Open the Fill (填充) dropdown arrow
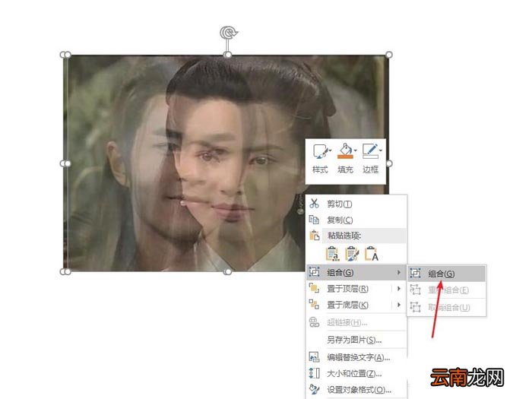 click(355, 150)
